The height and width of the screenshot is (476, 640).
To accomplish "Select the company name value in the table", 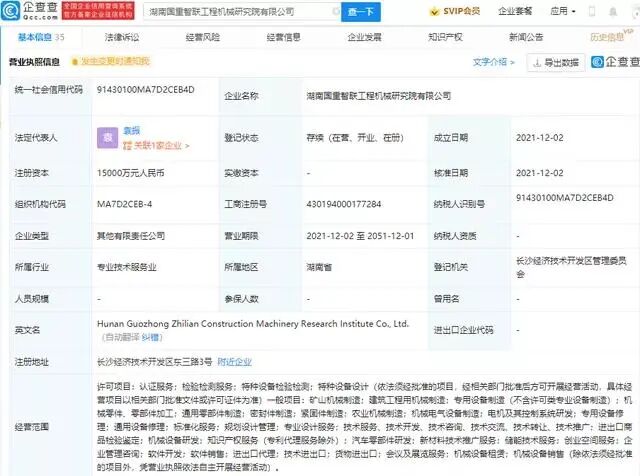I will pyautogui.click(x=378, y=96).
